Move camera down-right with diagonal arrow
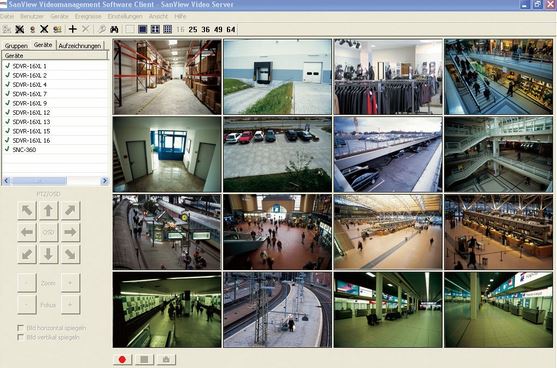This screenshot has width=557, height=368. (x=70, y=254)
